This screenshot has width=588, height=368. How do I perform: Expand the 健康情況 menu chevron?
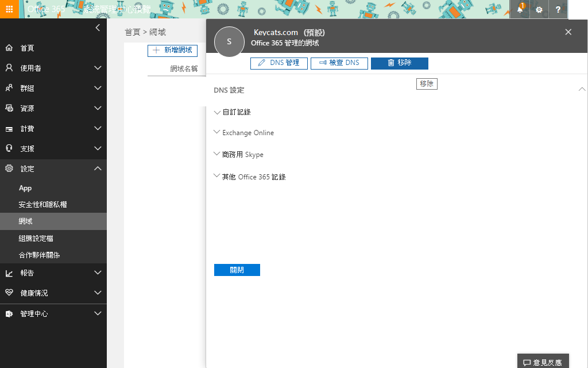98,293
